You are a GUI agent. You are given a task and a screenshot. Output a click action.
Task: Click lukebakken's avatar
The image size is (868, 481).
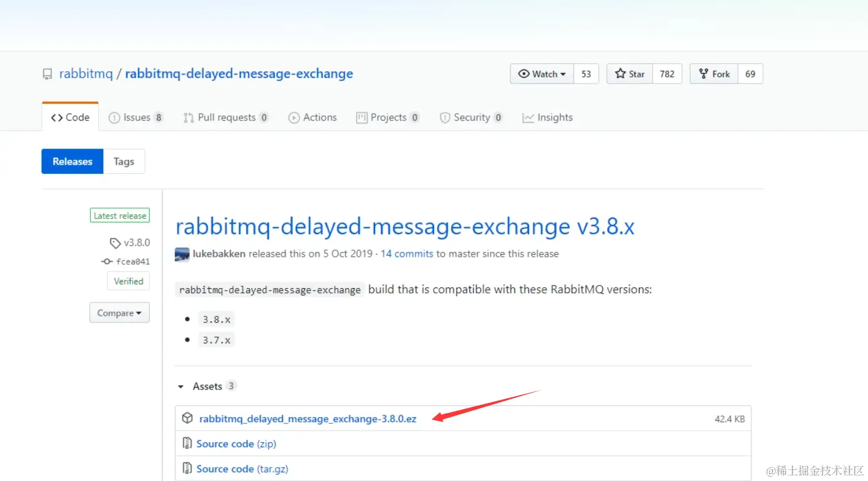[182, 254]
